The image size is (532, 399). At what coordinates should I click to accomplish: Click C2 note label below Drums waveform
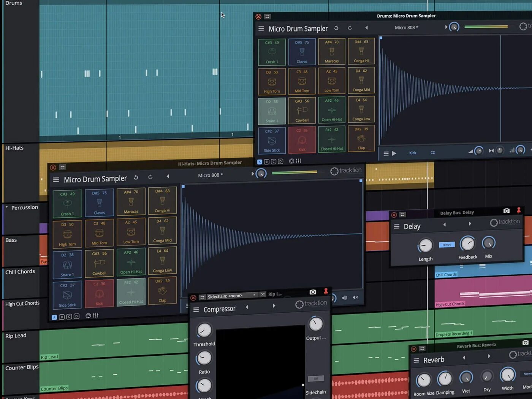point(432,152)
